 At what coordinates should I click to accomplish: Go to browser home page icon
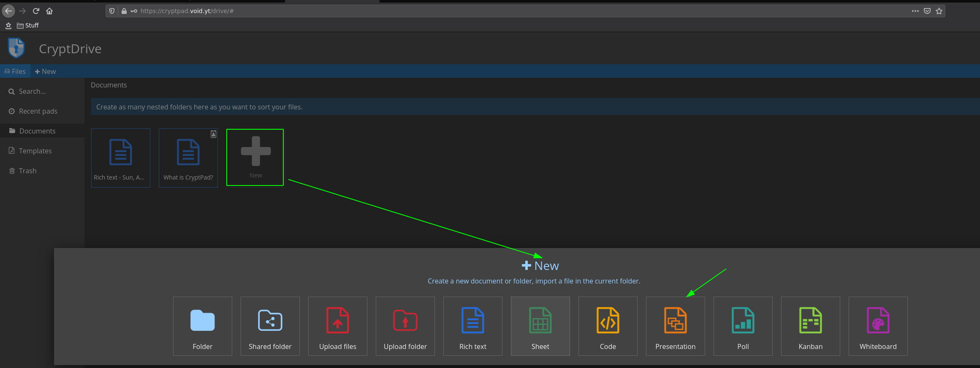pyautogui.click(x=49, y=11)
